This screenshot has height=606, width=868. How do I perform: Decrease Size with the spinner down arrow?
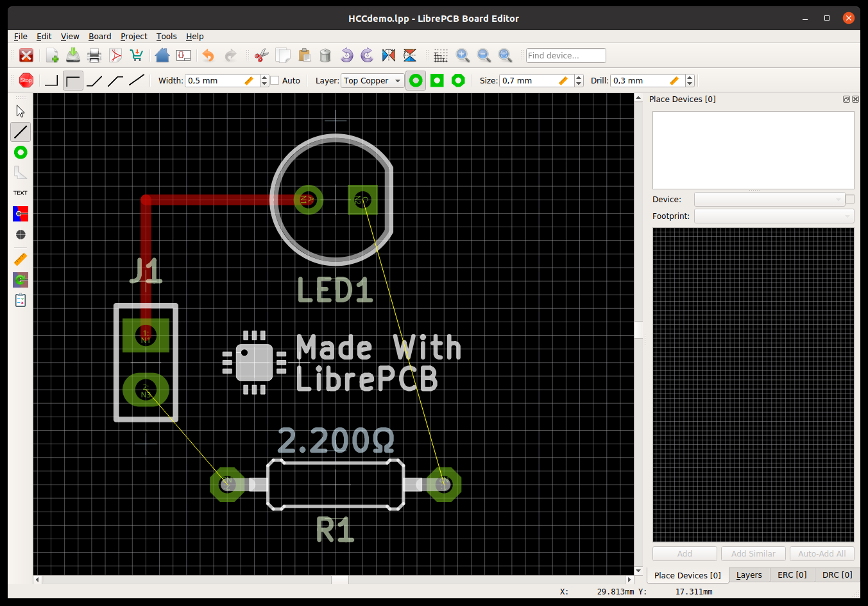(x=579, y=83)
